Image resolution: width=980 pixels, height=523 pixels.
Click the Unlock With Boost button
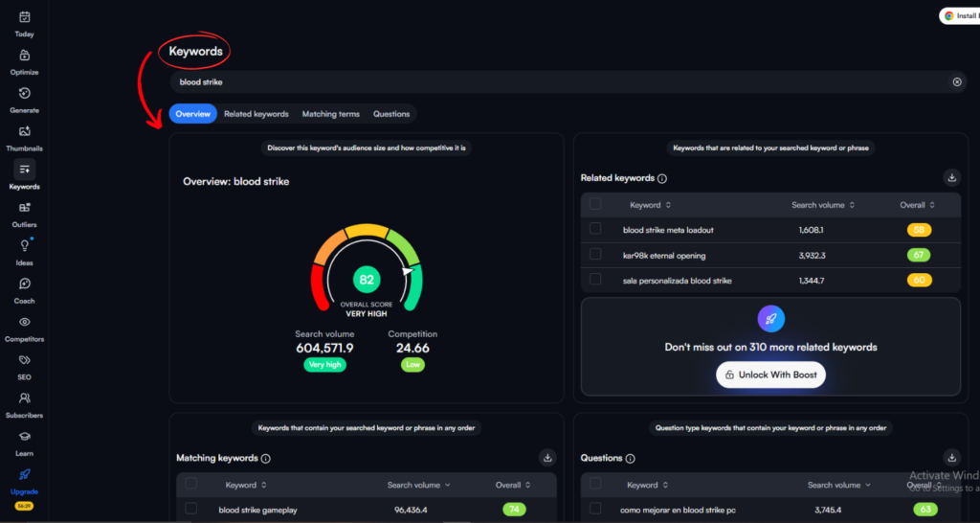pos(770,375)
